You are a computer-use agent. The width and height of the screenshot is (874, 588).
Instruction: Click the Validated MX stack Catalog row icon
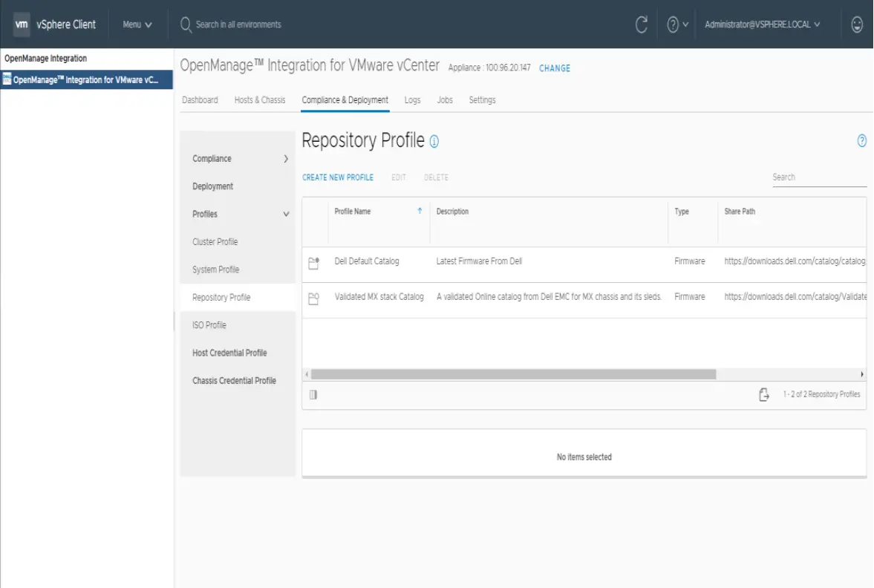click(314, 298)
